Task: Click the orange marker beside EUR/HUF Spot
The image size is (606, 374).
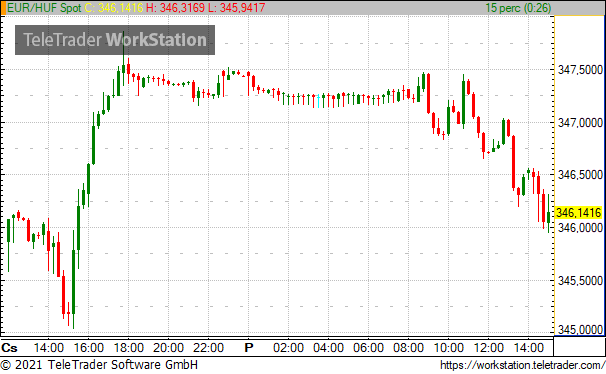Action: point(3,8)
